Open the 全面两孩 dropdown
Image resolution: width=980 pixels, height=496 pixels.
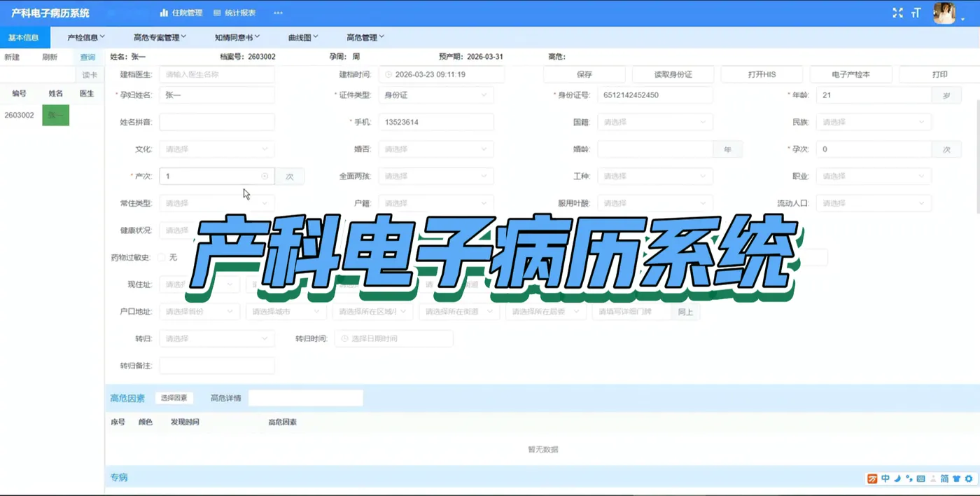(435, 177)
